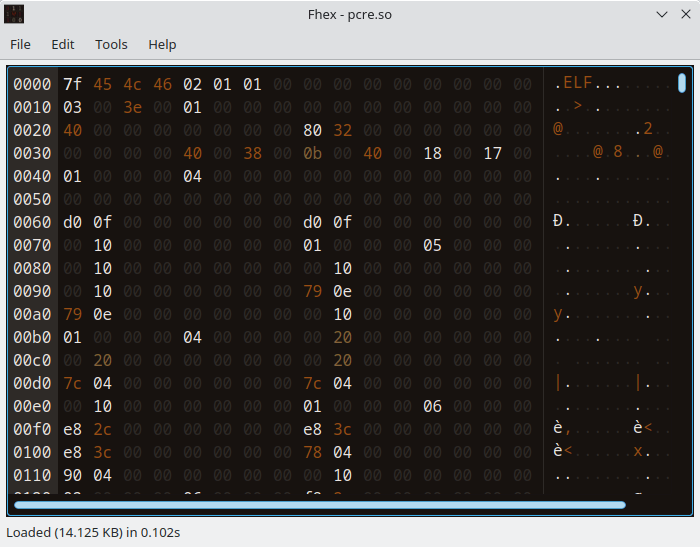Click offset label 00a0
Image resolution: width=700 pixels, height=547 pixels.
point(32,315)
